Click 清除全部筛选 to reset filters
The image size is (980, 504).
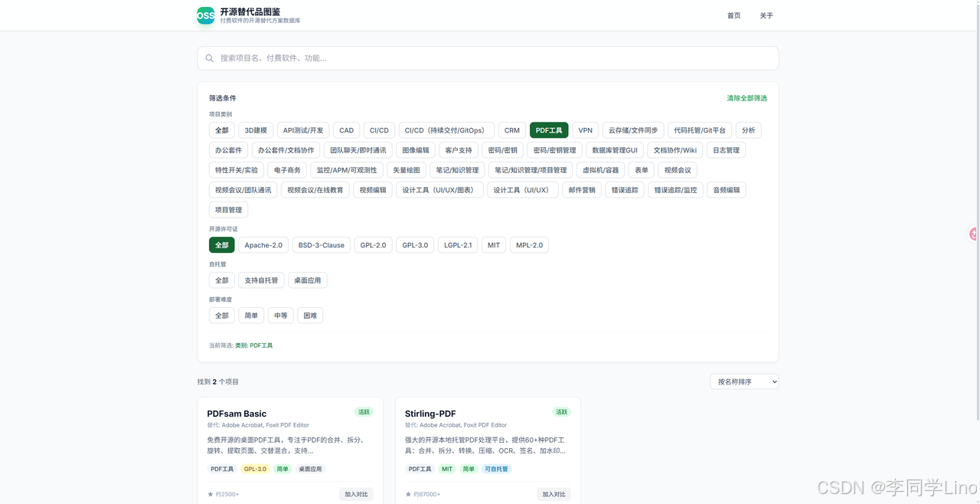pos(746,98)
